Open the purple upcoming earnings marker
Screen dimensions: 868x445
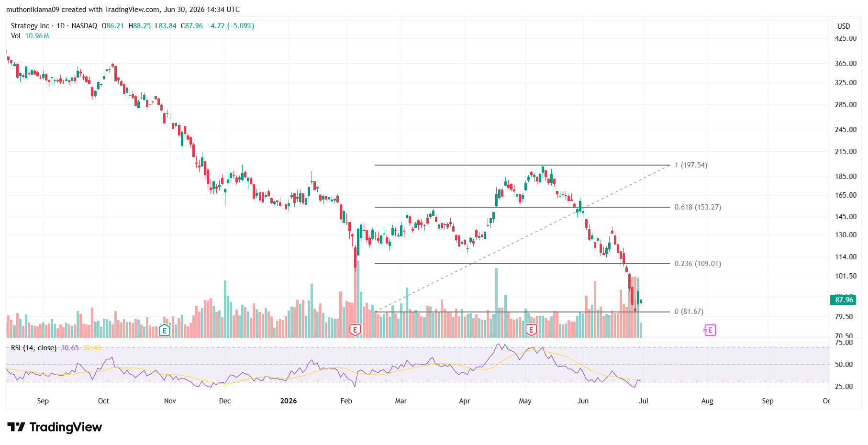[x=710, y=330]
